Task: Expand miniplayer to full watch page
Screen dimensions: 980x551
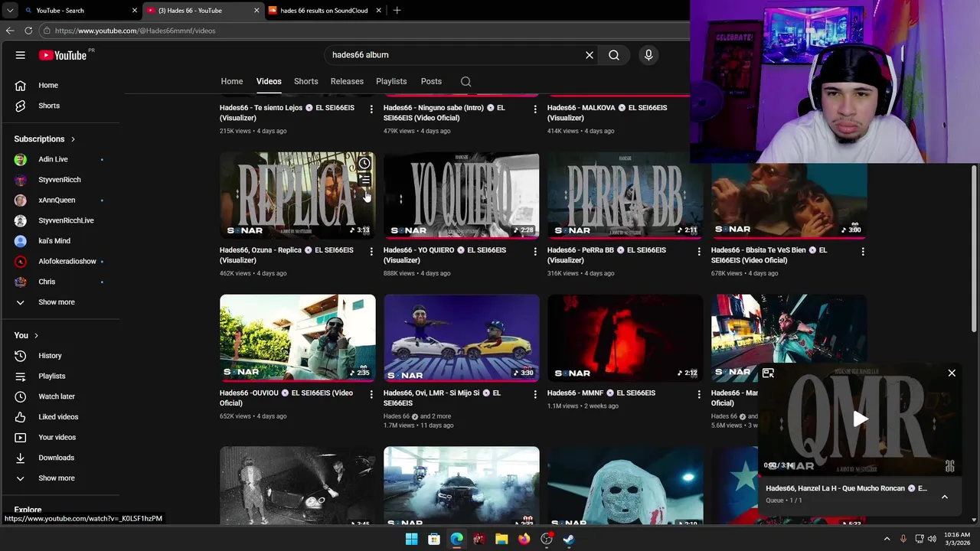Action: coord(768,373)
